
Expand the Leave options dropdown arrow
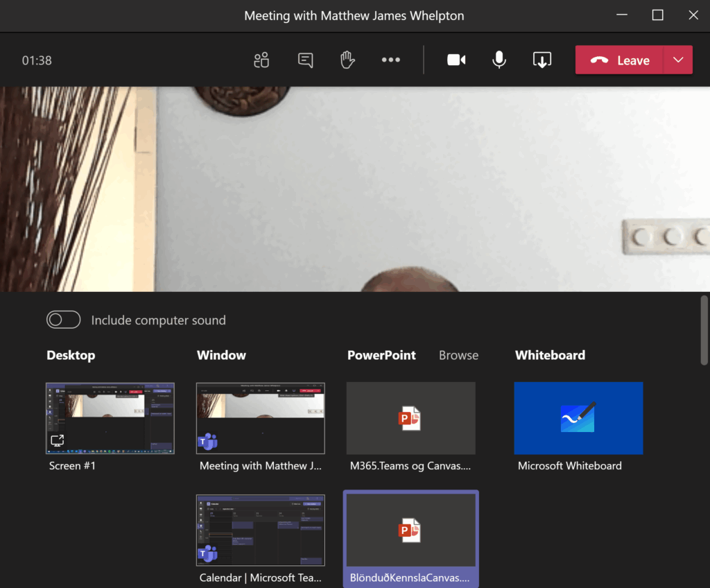point(677,60)
